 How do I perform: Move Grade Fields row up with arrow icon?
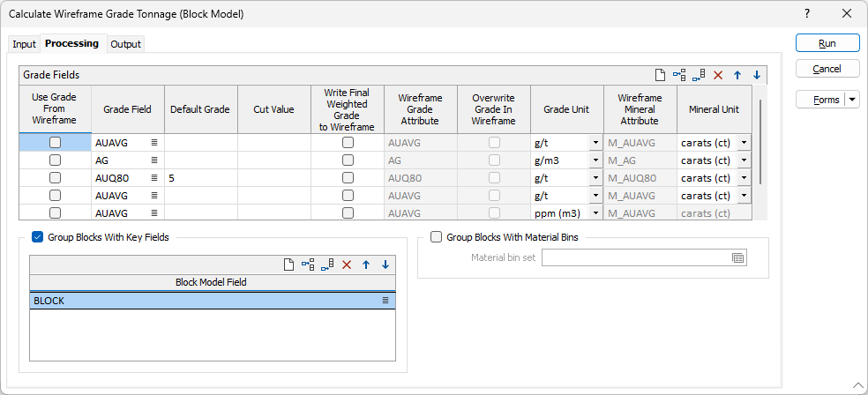coord(737,76)
